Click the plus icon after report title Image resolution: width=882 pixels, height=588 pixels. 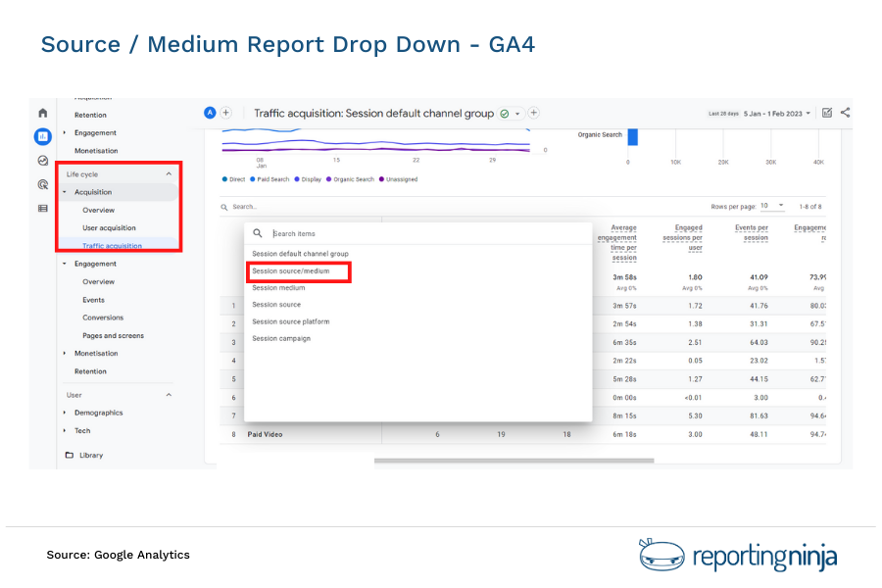[534, 113]
